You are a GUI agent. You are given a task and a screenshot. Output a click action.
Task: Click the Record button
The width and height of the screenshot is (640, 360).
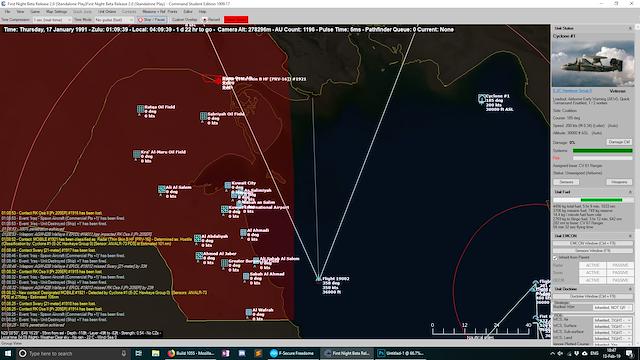point(211,20)
